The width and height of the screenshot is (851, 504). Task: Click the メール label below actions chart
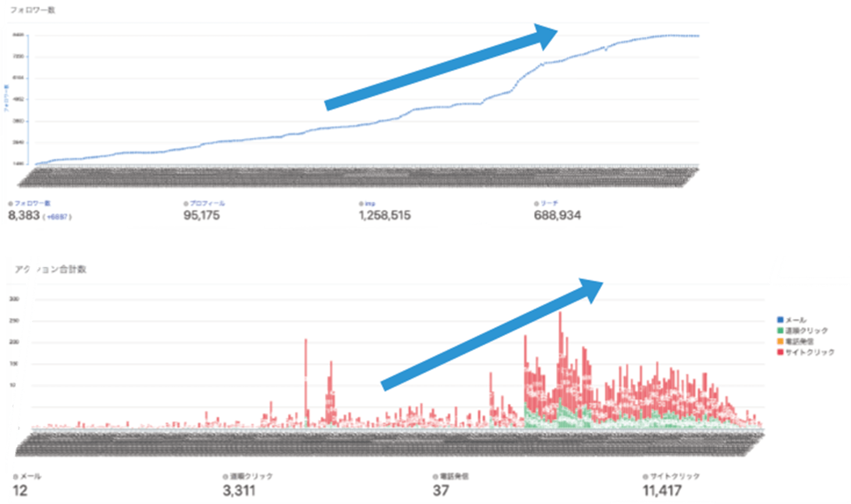point(30,477)
